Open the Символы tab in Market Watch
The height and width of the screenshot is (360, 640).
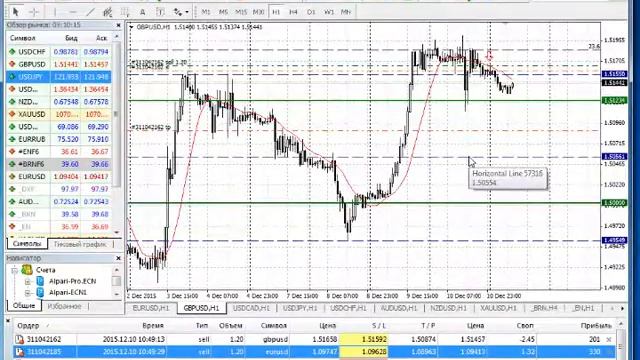[27, 244]
